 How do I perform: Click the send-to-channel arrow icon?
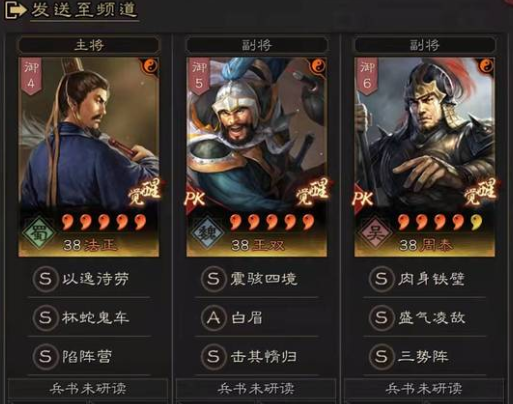click(15, 10)
